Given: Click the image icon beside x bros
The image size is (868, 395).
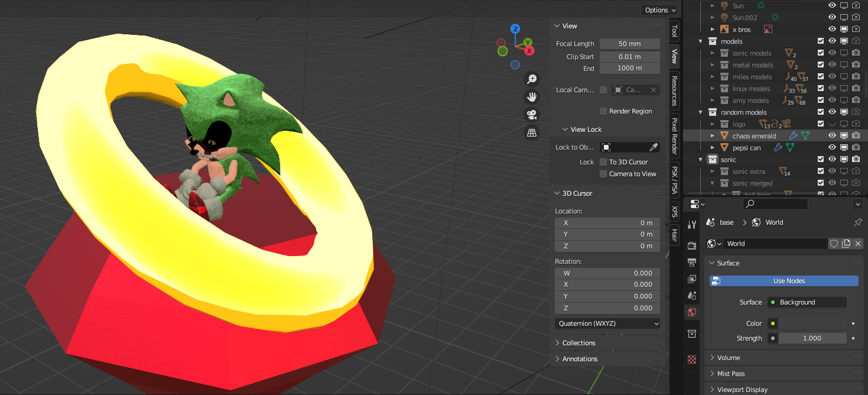Looking at the screenshot, I should pos(768,29).
